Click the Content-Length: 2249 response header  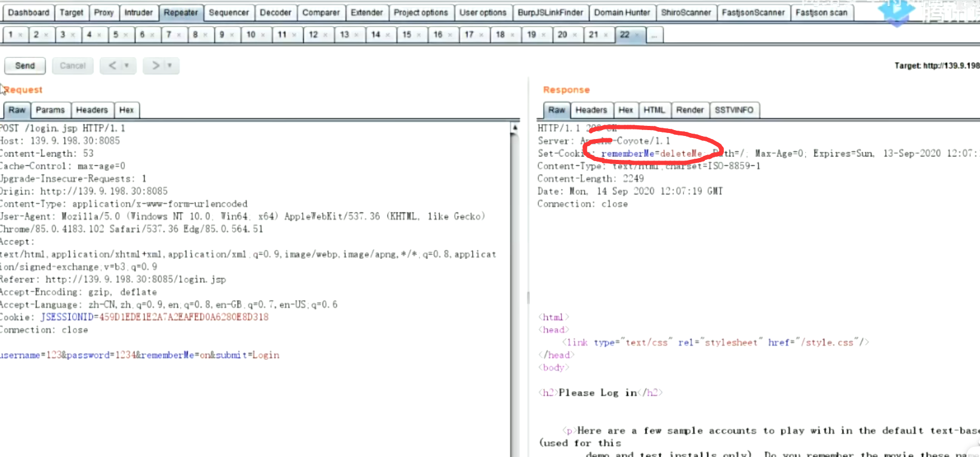coord(591,178)
